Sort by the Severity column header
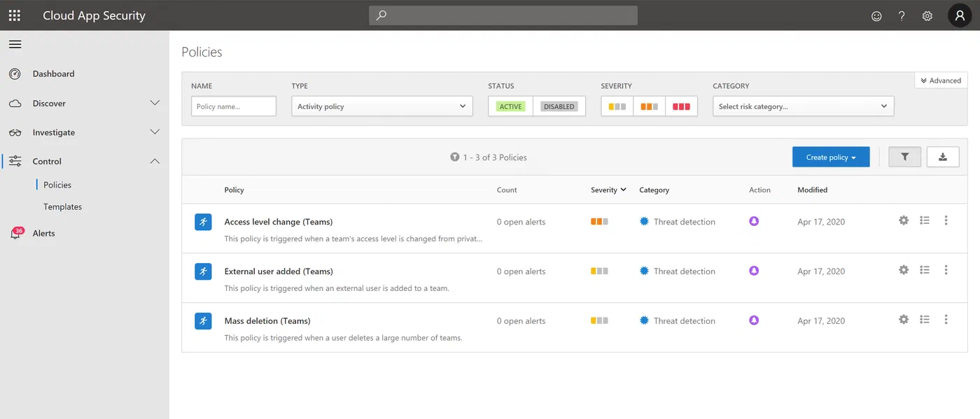This screenshot has height=419, width=980. tap(608, 190)
